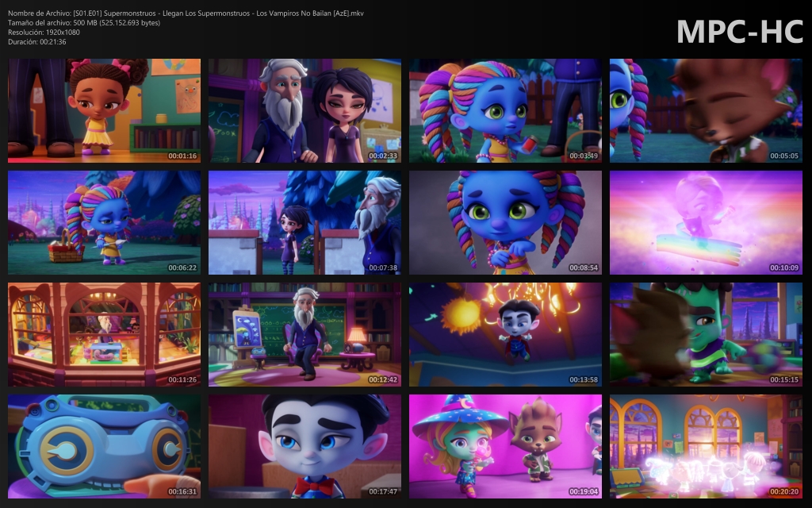Screen dimensions: 812x508
Task: Select the thumbnail at 00:02:33
Action: tap(304, 110)
